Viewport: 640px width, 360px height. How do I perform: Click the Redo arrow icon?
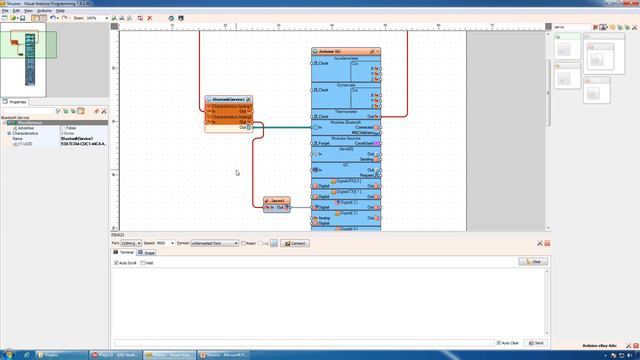pyautogui.click(x=64, y=18)
